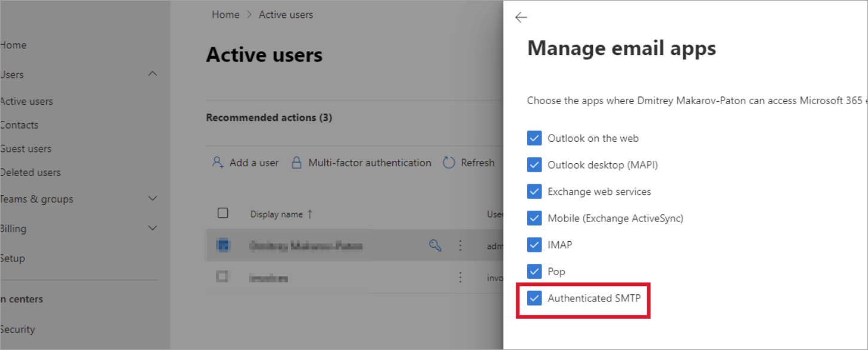Click the Multi-factor authentication lock icon

(296, 163)
